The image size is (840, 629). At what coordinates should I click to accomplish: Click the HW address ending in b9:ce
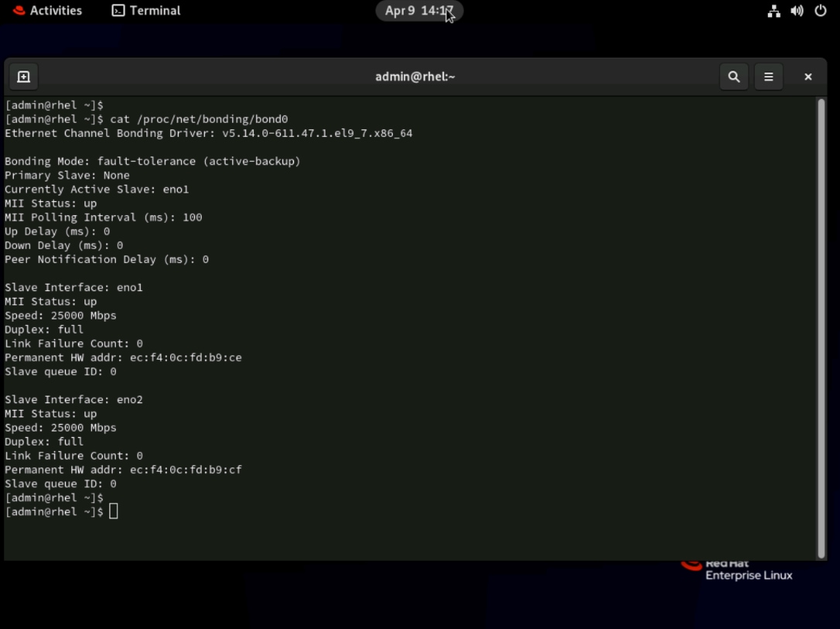(x=186, y=357)
